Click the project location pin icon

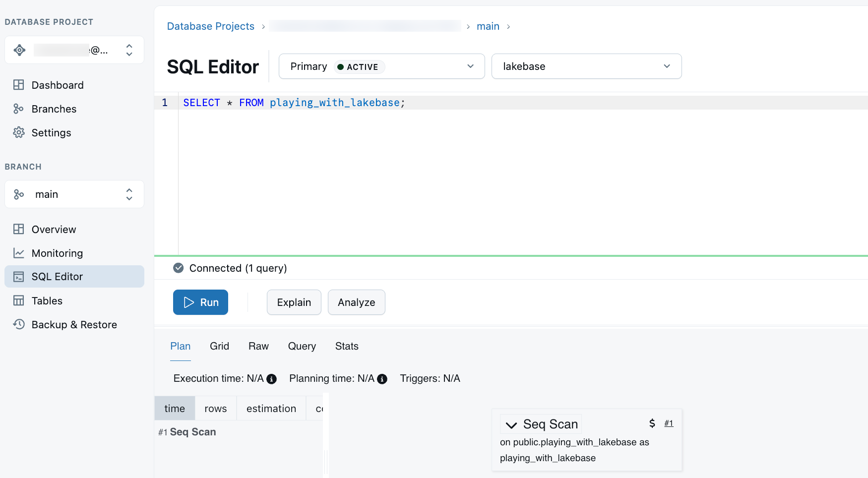click(19, 50)
